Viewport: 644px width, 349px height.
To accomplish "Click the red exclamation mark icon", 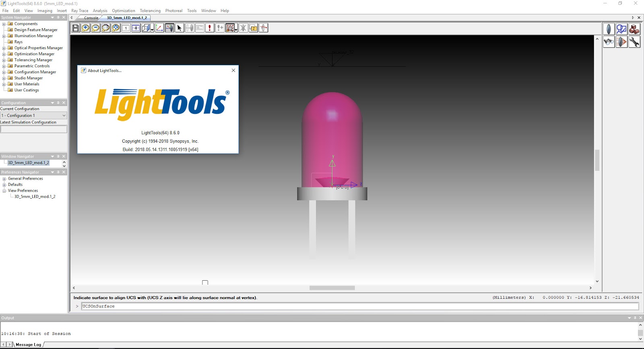I will 210,28.
